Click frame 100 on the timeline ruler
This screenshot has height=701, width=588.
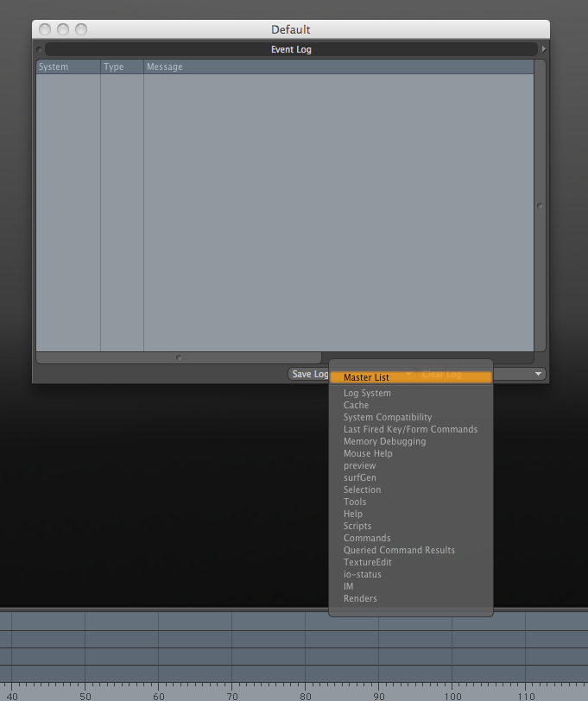point(452,696)
